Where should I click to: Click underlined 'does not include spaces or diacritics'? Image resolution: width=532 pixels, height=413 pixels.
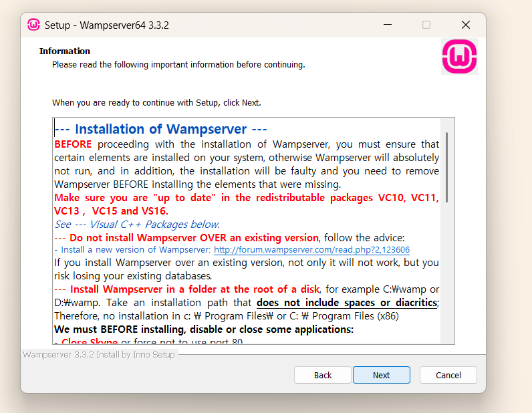click(347, 303)
